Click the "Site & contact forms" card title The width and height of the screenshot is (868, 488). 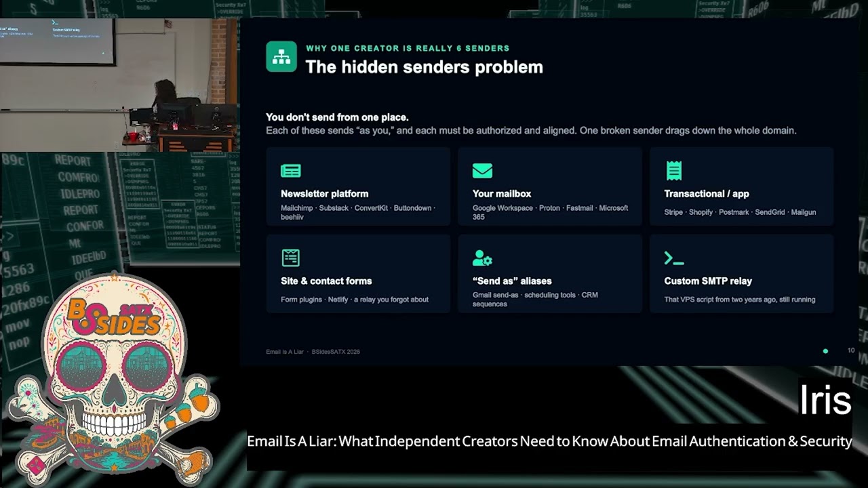[326, 281]
